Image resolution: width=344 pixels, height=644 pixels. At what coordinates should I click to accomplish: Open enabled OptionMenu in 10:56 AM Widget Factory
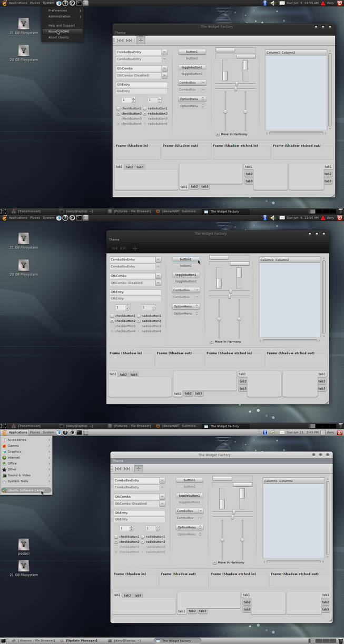(x=192, y=99)
